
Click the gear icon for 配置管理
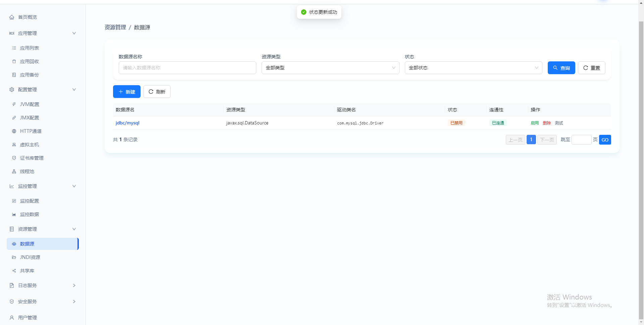12,90
